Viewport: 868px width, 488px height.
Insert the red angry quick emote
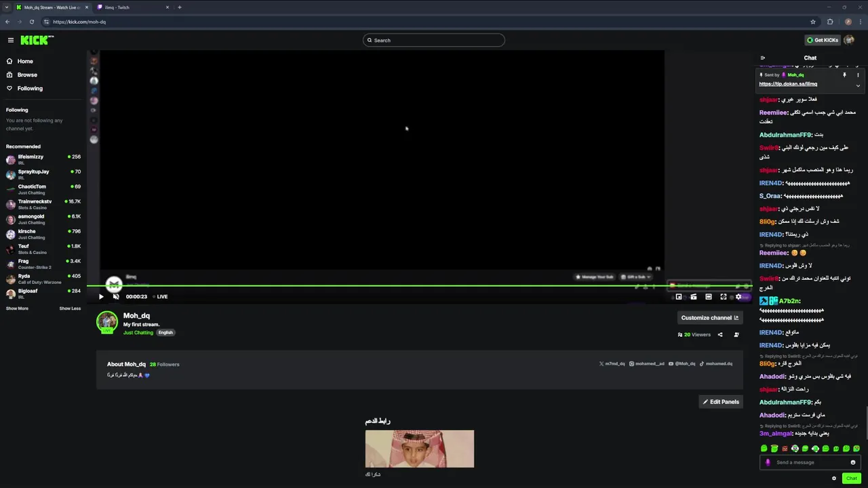(785, 449)
